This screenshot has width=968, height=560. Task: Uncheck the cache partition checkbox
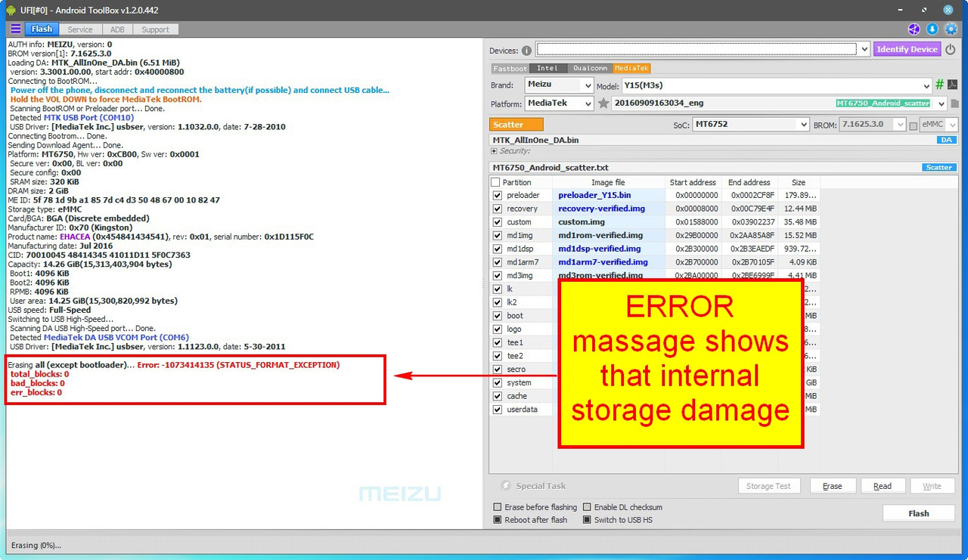(497, 396)
